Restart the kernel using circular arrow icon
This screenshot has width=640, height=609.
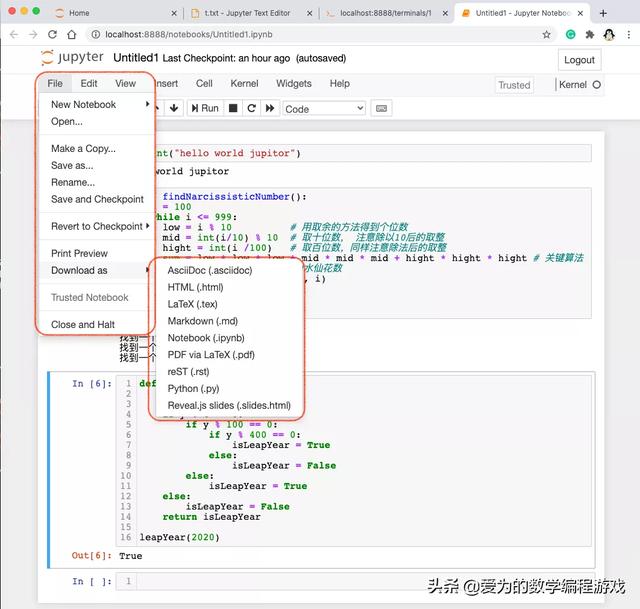(x=251, y=108)
